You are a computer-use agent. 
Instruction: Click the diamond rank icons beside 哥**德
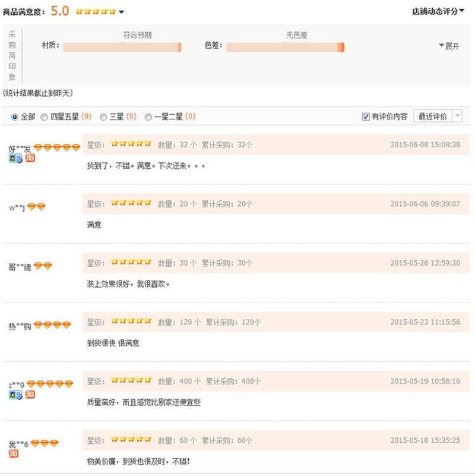tap(43, 266)
